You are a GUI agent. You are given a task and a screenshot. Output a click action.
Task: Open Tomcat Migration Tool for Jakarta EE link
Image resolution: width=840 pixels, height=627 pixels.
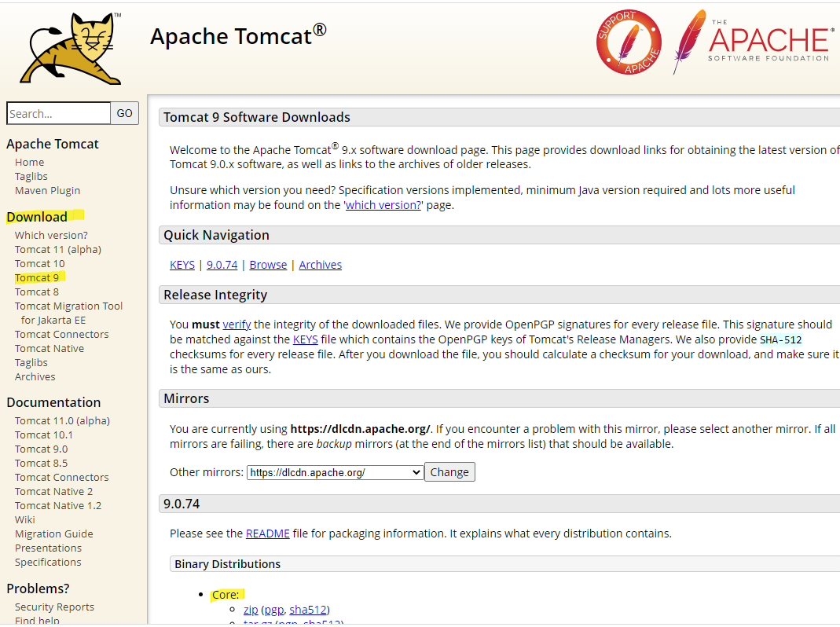68,313
